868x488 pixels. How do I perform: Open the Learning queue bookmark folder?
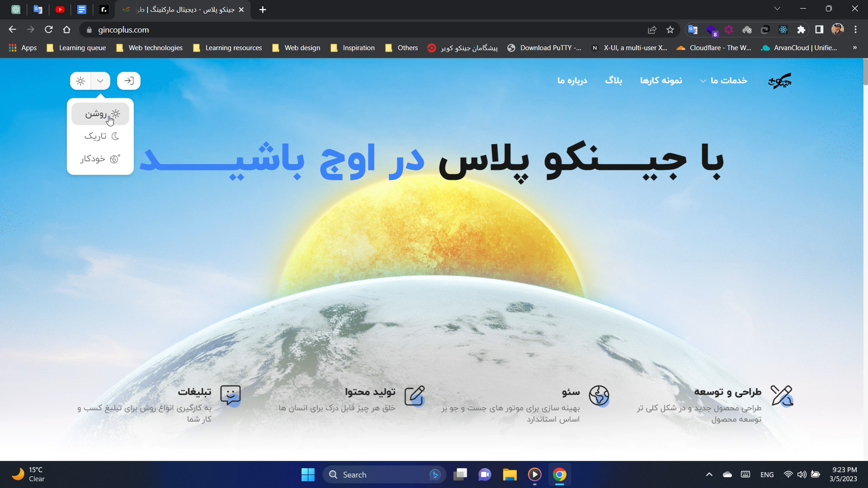[x=76, y=48]
